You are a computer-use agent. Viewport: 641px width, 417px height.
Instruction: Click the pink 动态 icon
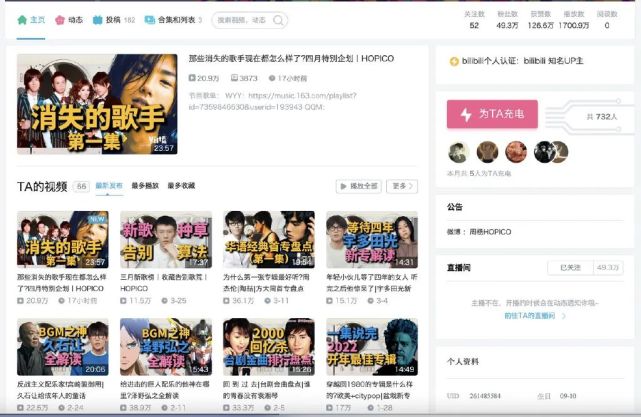point(60,20)
